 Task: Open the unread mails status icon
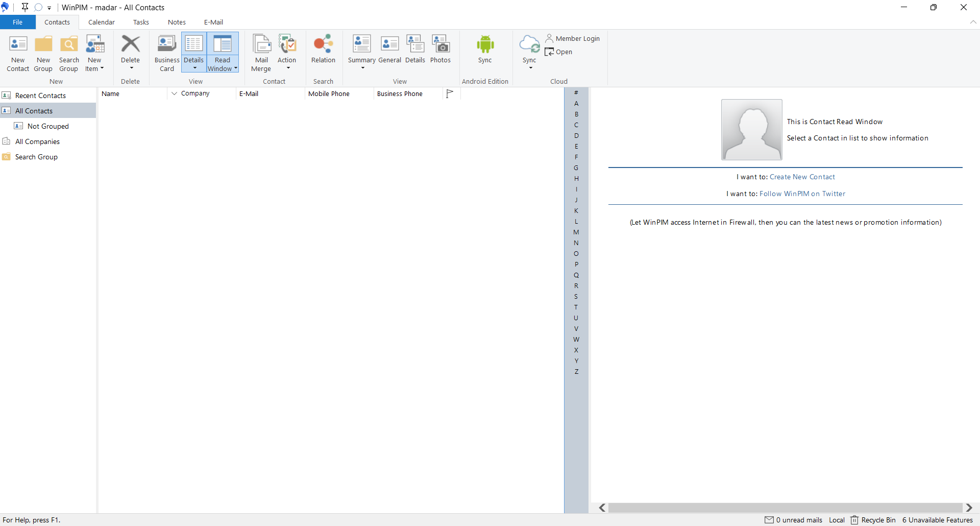click(x=769, y=520)
